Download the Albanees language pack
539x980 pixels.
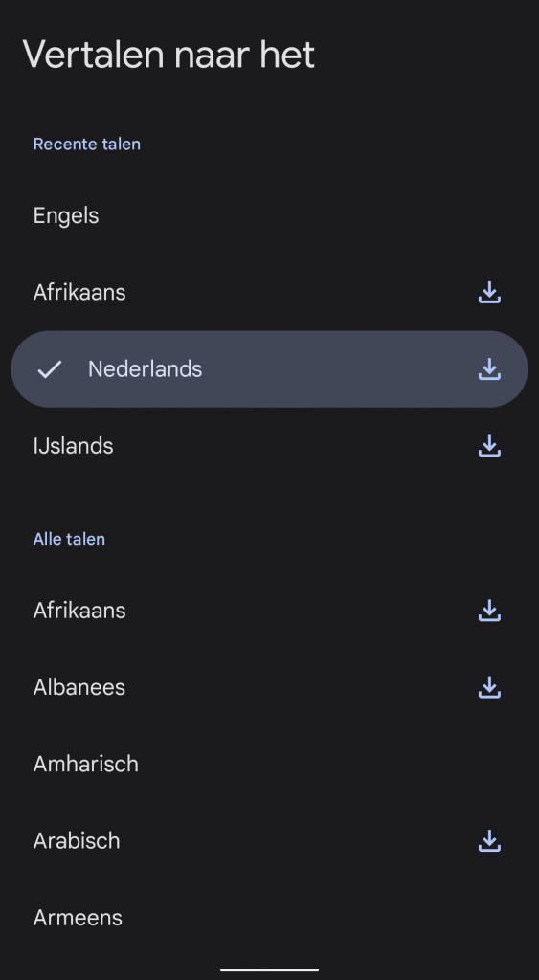point(489,687)
